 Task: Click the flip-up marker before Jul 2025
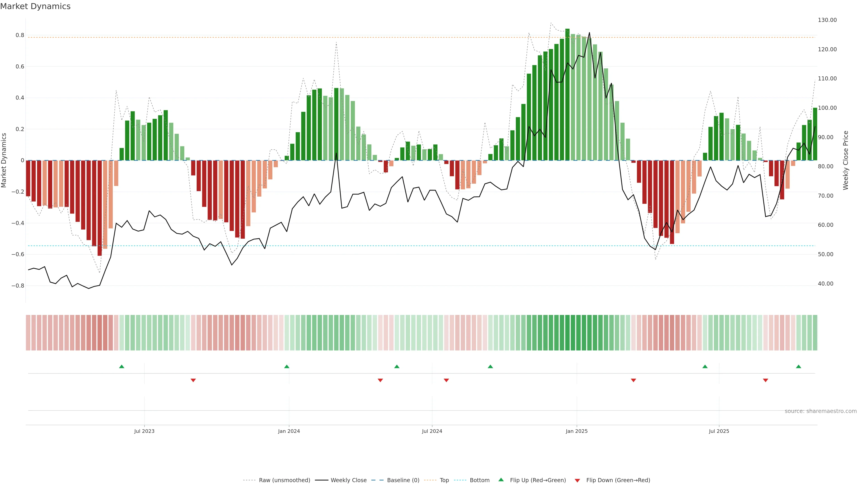pyautogui.click(x=705, y=366)
